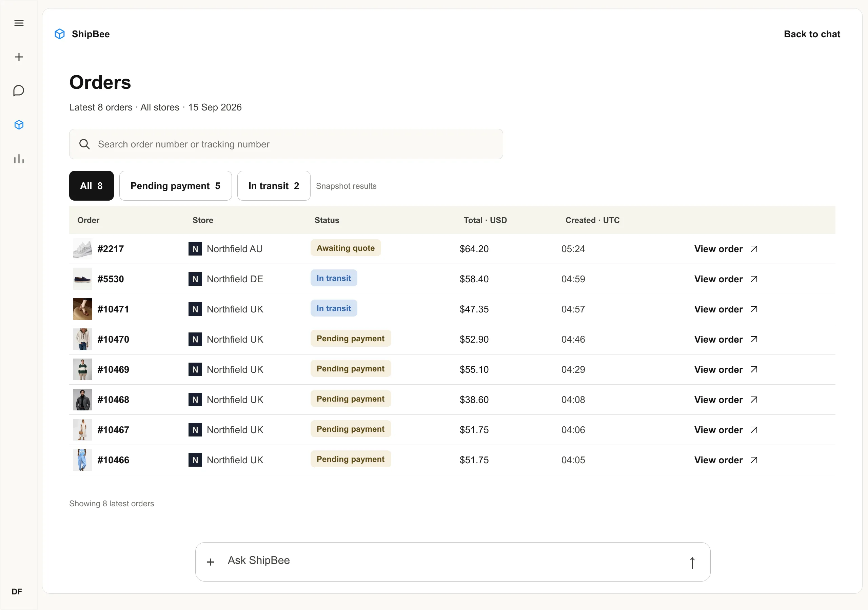
Task: Select the All 8 filter tab
Action: pos(92,186)
